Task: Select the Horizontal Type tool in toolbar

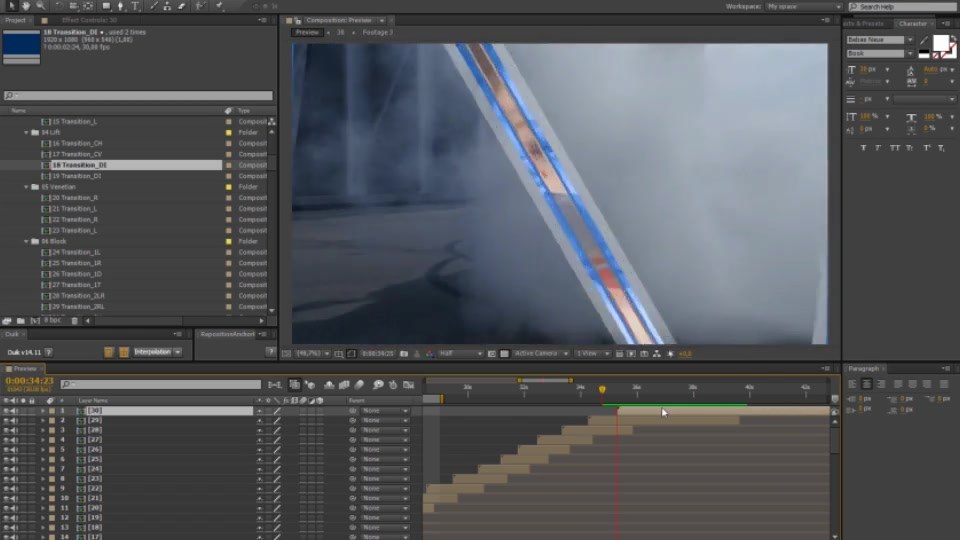Action: tap(135, 6)
